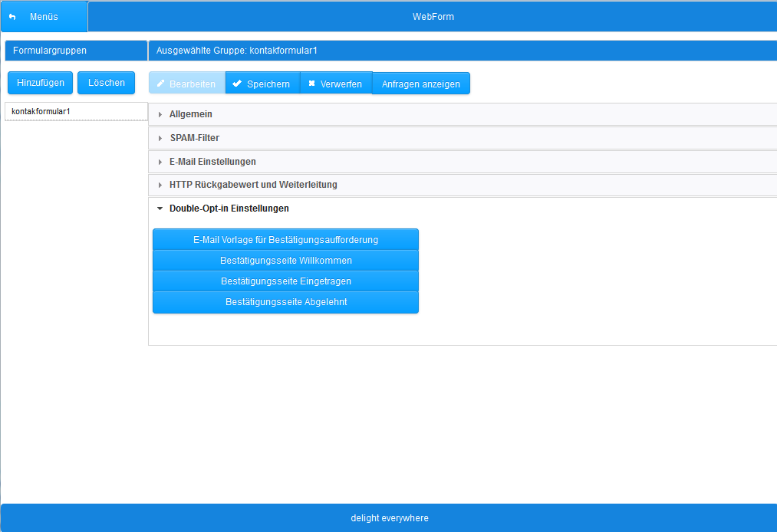Open the Menüs menu

pos(44,15)
